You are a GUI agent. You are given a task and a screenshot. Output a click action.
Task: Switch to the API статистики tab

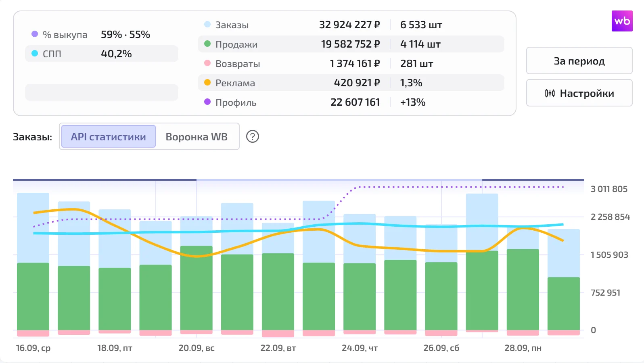tap(108, 136)
